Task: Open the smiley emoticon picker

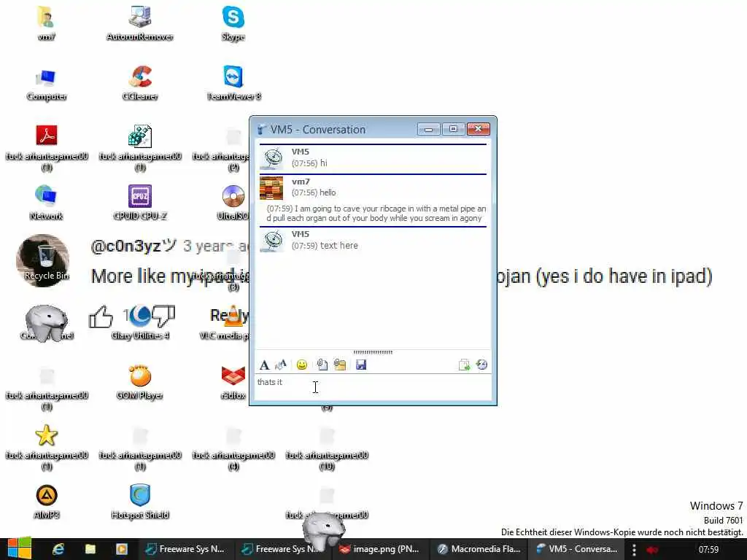Action: coord(301,365)
